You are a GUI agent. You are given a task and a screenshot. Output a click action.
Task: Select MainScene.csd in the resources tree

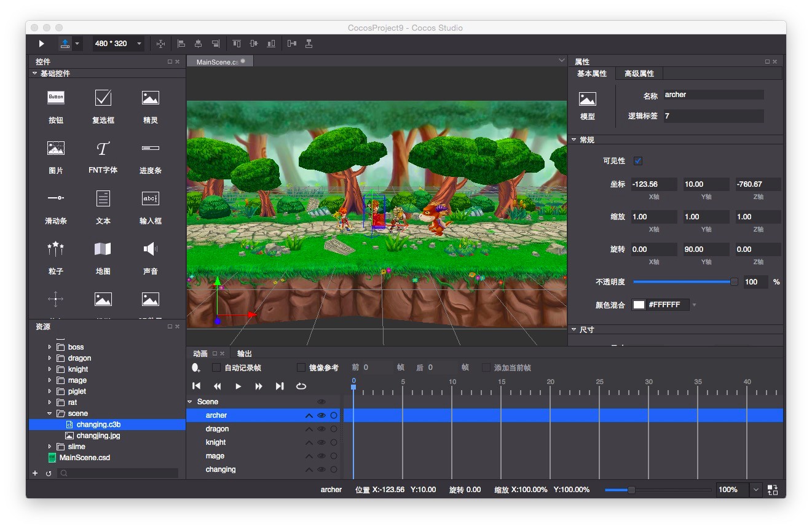tap(84, 458)
